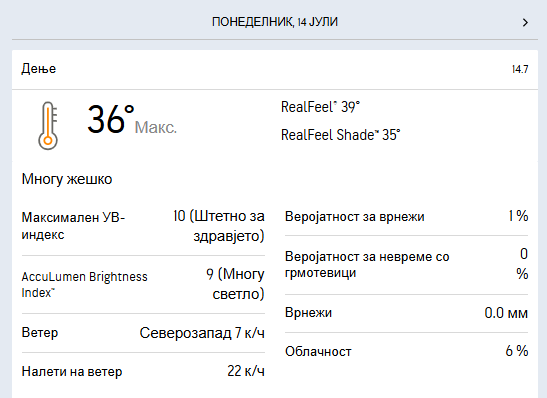Click the 9 (Многу светло) value
Screen dimensions: 547x398
[235, 284]
